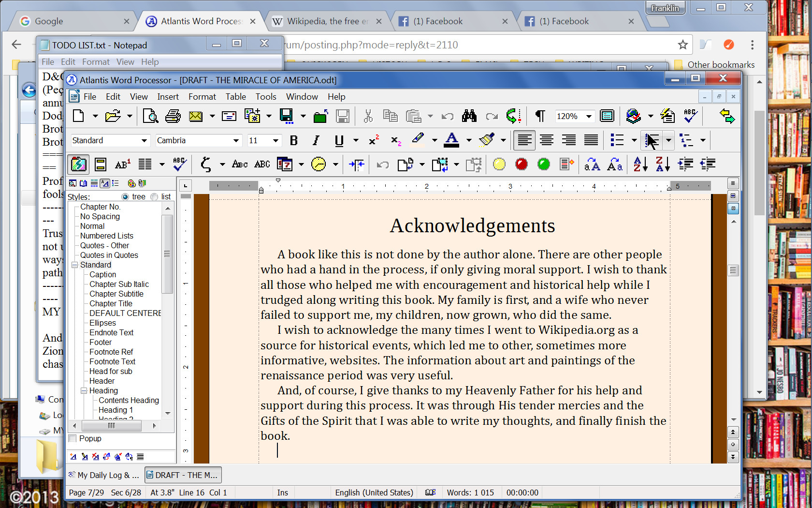The image size is (812, 508).
Task: Select the list radio button for Styles
Action: [x=155, y=196]
